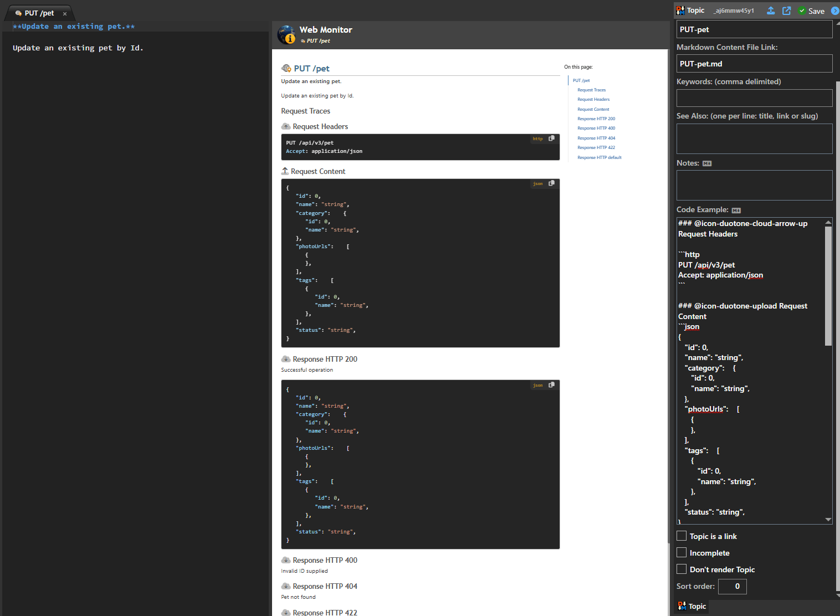Click the Topic icon in bottom tab

[682, 606]
